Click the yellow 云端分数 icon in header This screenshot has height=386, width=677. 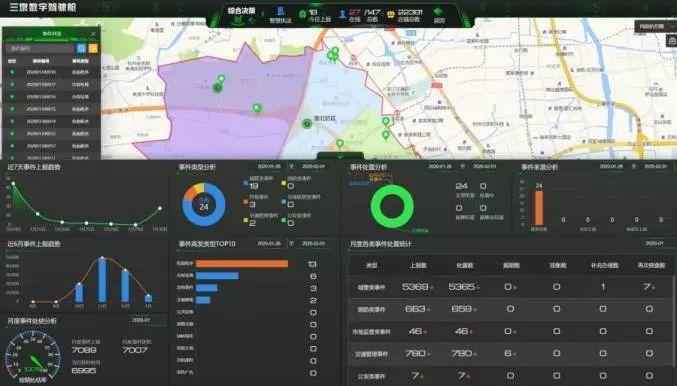tap(391, 15)
